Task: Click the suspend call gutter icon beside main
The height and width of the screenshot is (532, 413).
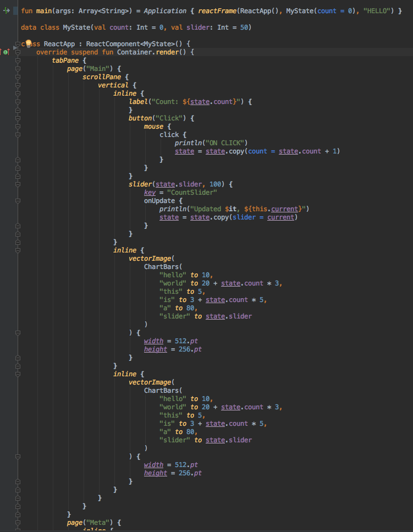Action: [x=7, y=11]
